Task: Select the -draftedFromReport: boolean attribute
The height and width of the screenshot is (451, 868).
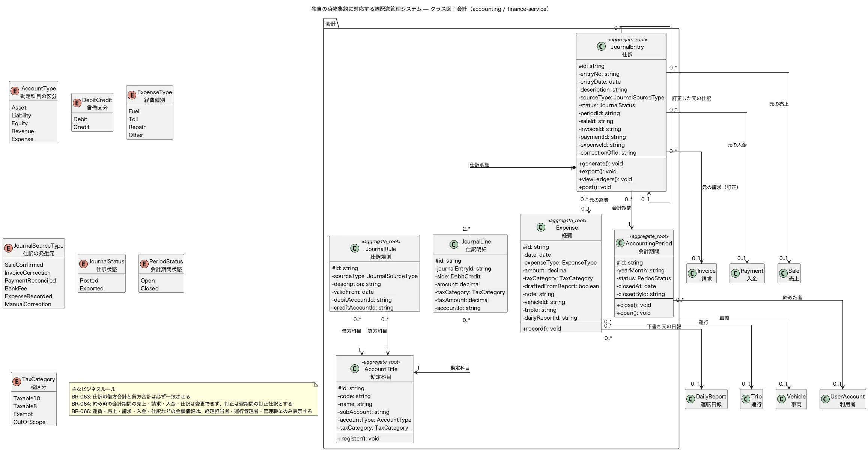Action: (x=561, y=286)
